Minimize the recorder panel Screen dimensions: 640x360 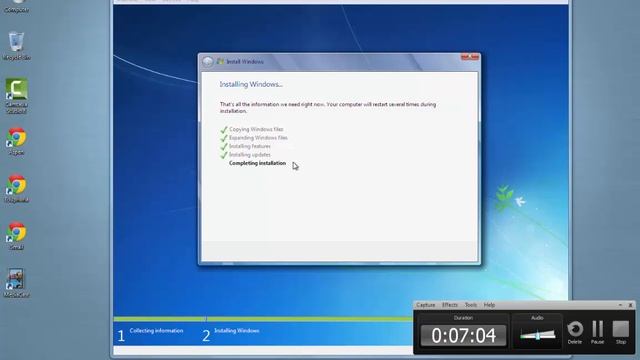point(620,305)
